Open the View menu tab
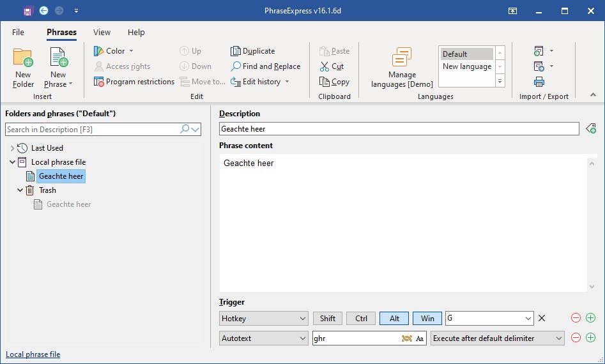Viewport: 605px width, 364px height. click(102, 33)
